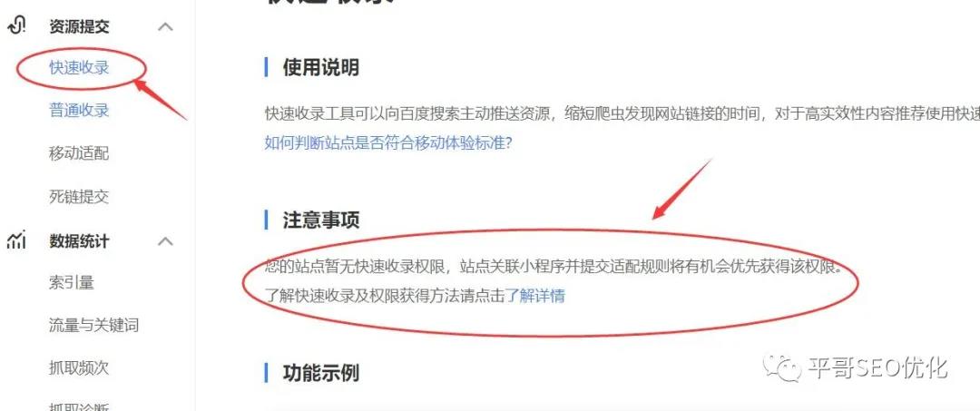Select 普通收录 in the sidebar

[79, 111]
